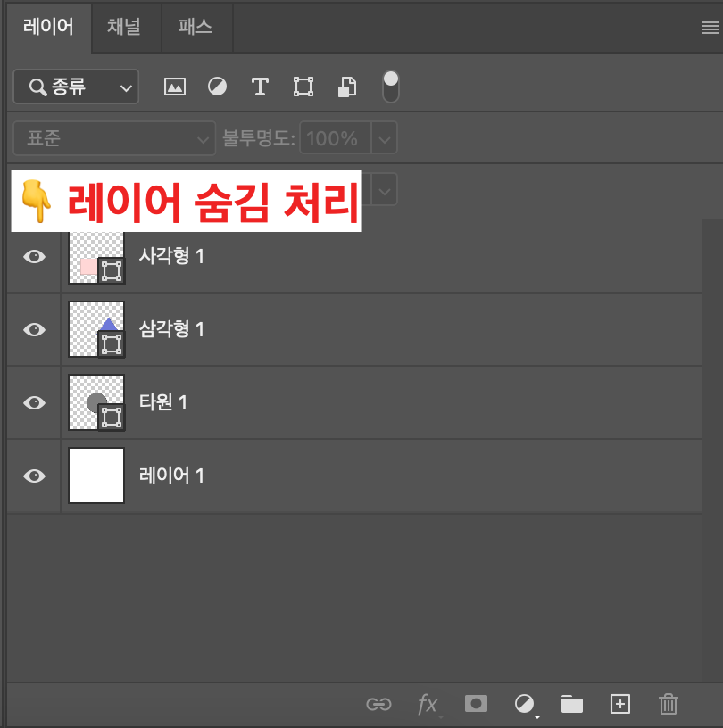Create a new adjustment layer
723x728 pixels.
pyautogui.click(x=525, y=704)
